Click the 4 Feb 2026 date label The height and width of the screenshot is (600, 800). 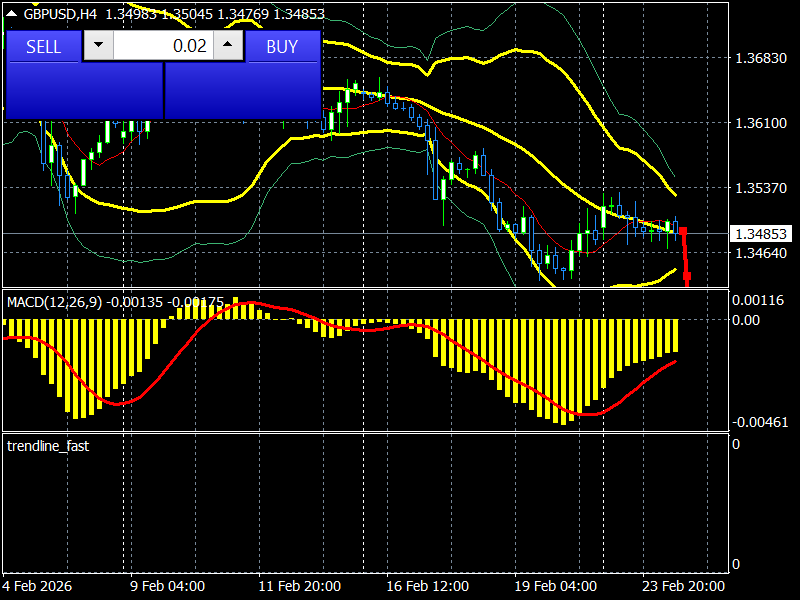tap(37, 586)
